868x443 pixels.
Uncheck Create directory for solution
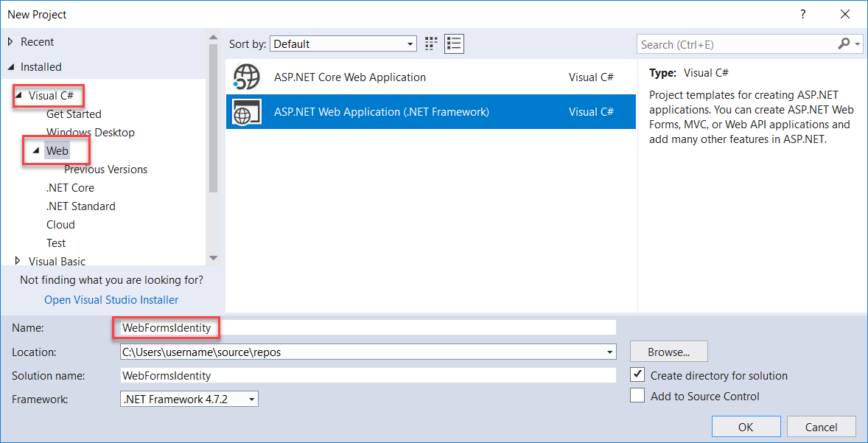637,374
